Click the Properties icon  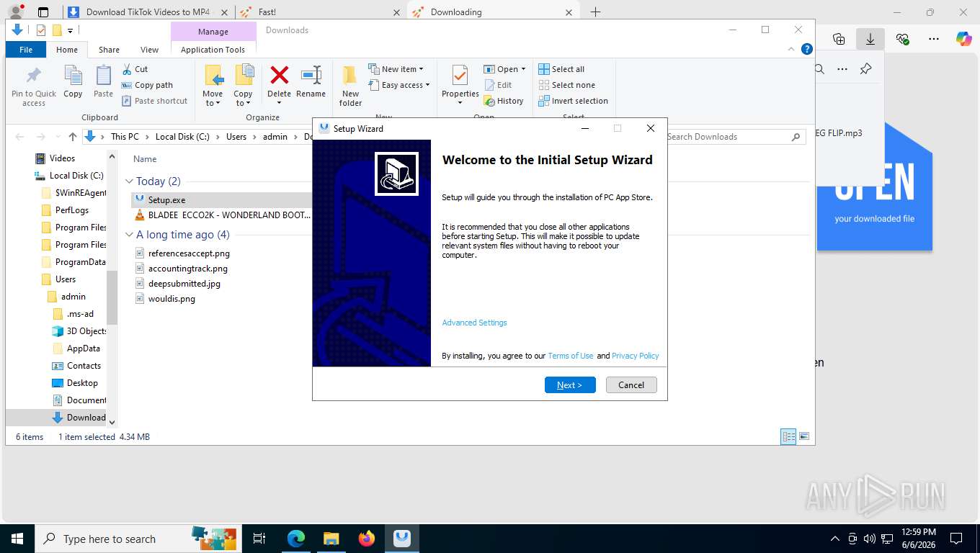[x=460, y=76]
